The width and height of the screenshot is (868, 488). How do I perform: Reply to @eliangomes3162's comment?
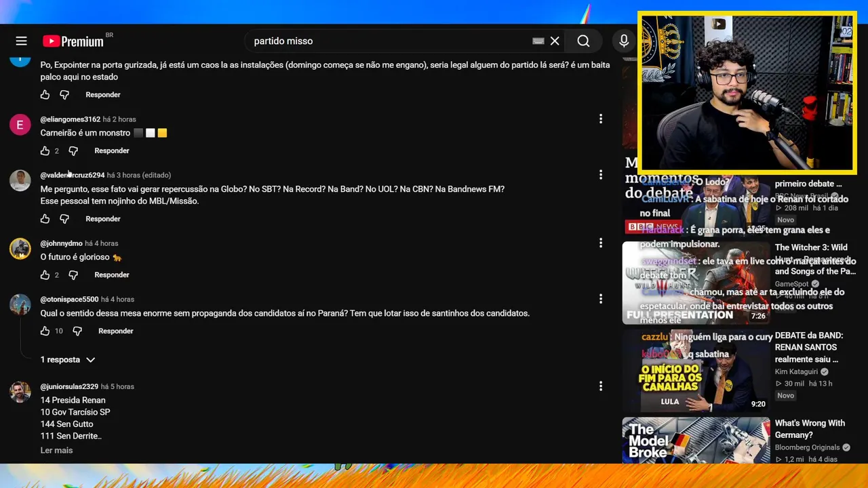click(x=112, y=151)
